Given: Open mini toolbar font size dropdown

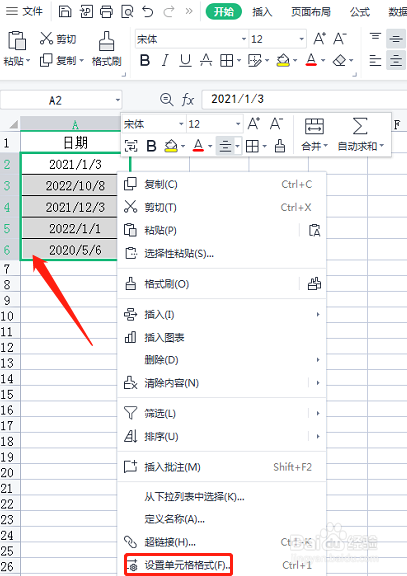Looking at the screenshot, I should click(x=238, y=124).
